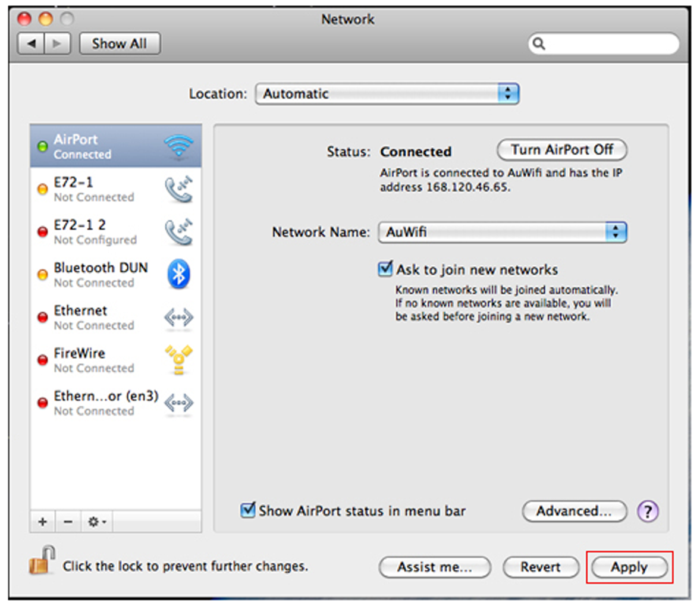Toggle Show AirPort status in menu bar

tap(248, 510)
